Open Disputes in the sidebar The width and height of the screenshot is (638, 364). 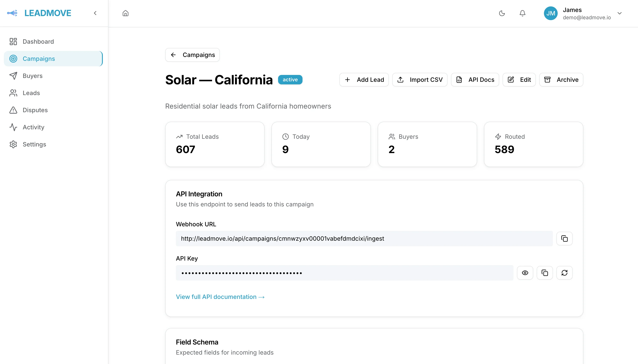coord(53,110)
